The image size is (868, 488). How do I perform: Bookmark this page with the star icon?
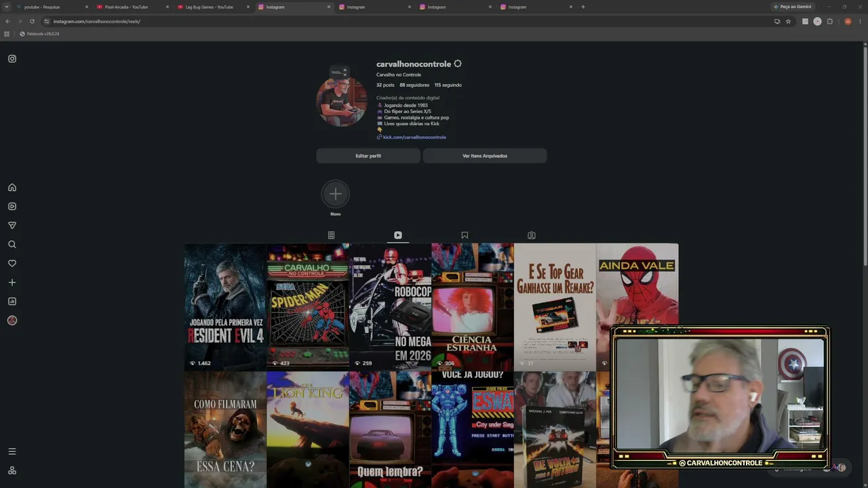click(x=788, y=21)
